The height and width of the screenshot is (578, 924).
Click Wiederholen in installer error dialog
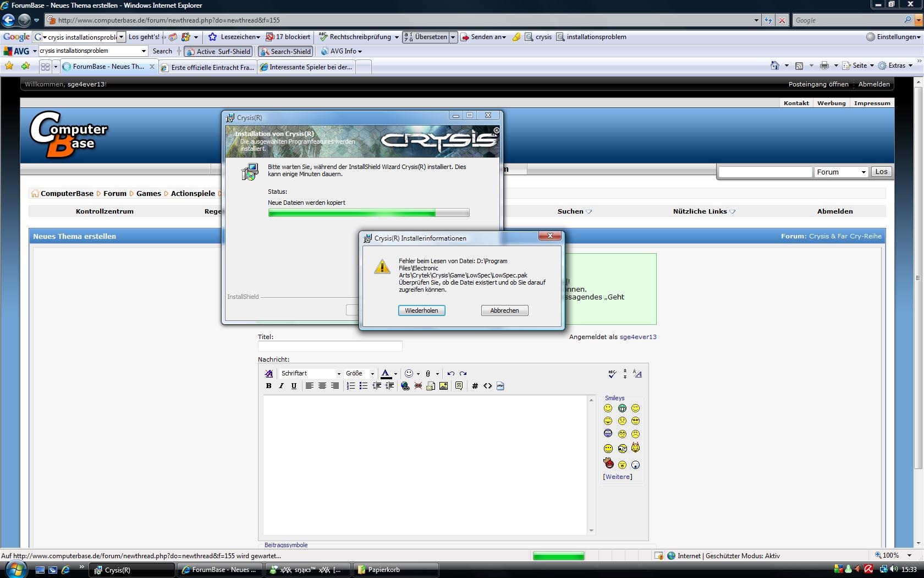pos(421,310)
